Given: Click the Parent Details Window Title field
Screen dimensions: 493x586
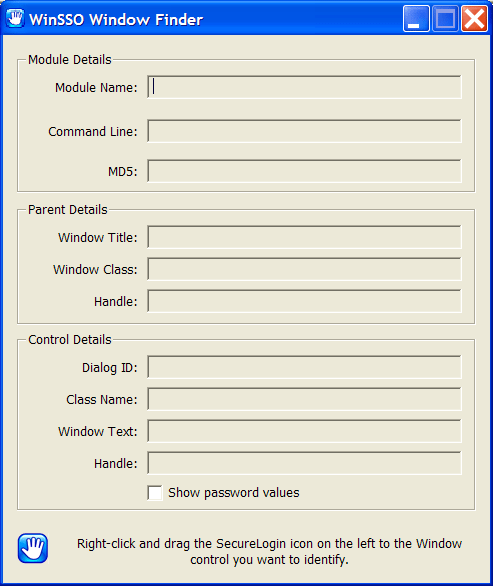Looking at the screenshot, I should click(304, 237).
